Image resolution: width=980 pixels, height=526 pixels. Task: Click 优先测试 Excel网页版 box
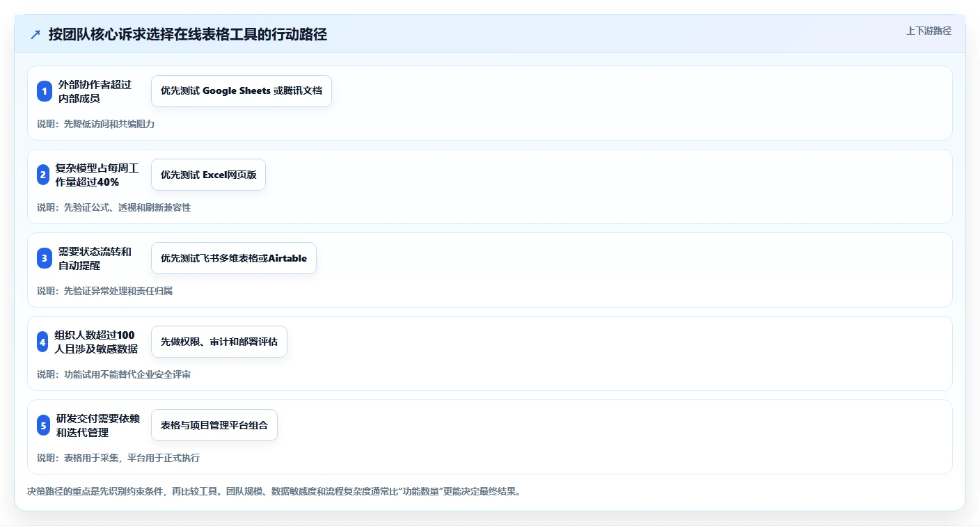coord(208,175)
